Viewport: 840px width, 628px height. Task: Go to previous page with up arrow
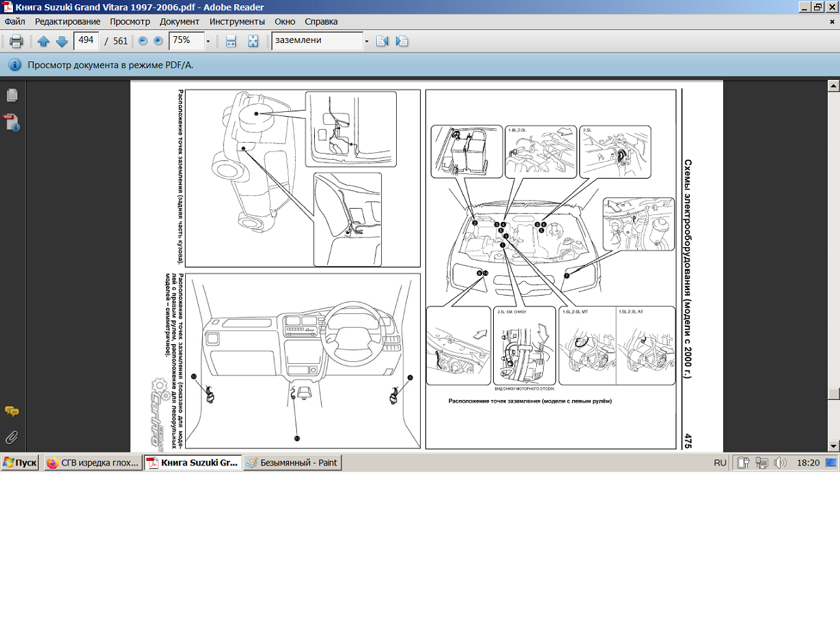point(44,41)
